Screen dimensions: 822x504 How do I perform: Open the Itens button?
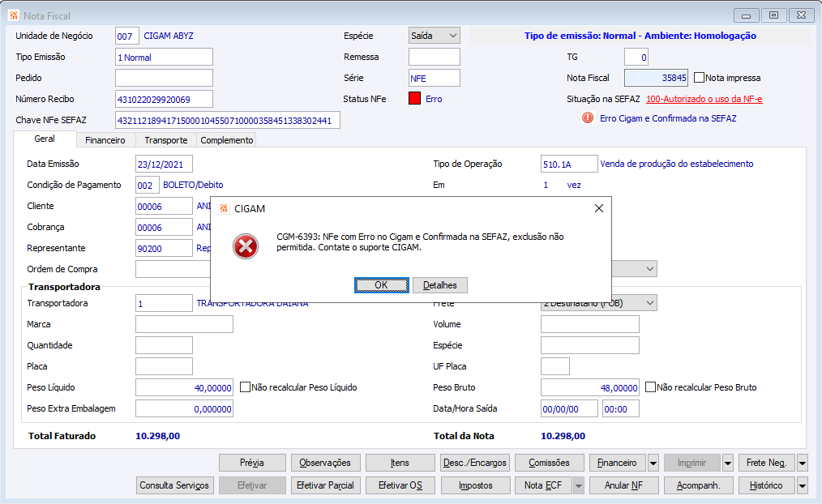(400, 463)
